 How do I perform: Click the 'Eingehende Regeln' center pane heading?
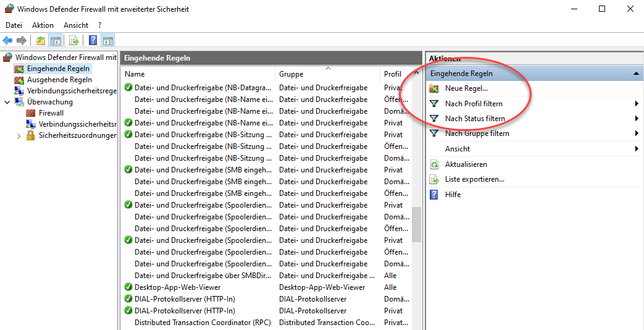click(x=157, y=58)
